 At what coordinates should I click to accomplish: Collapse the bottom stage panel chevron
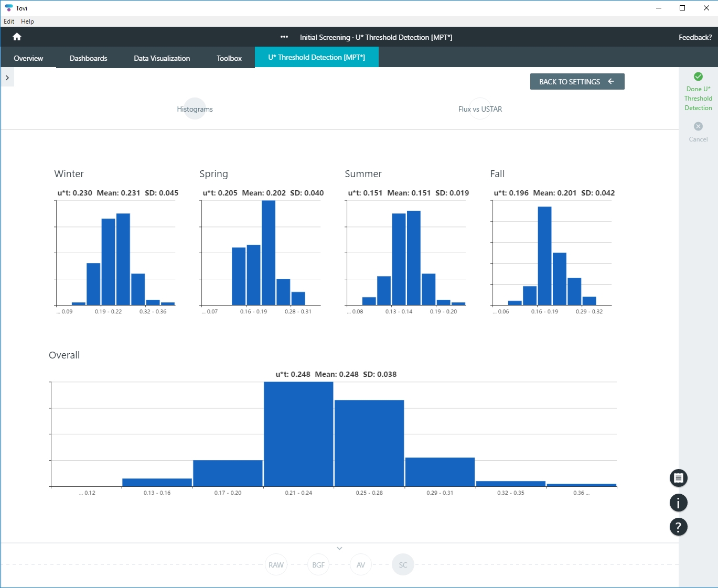point(339,548)
